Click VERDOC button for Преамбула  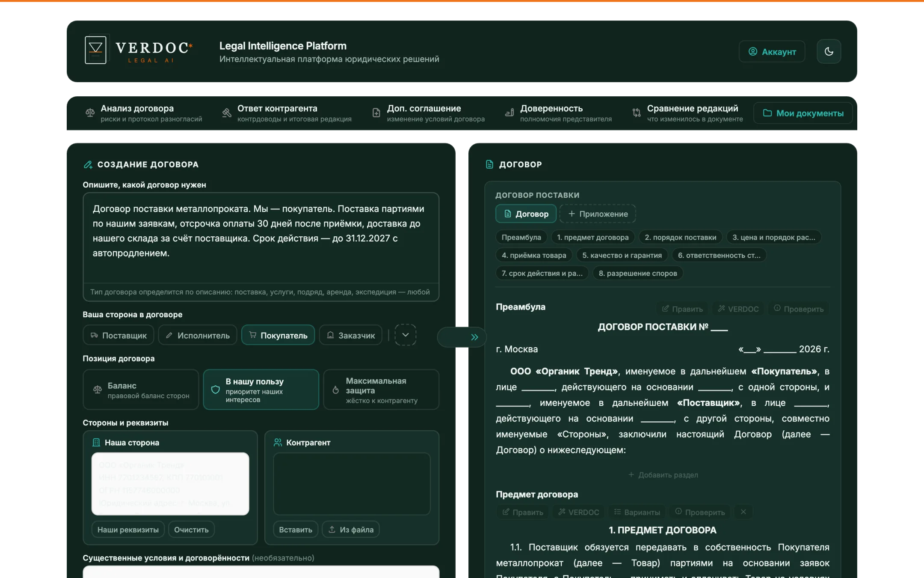coord(738,309)
